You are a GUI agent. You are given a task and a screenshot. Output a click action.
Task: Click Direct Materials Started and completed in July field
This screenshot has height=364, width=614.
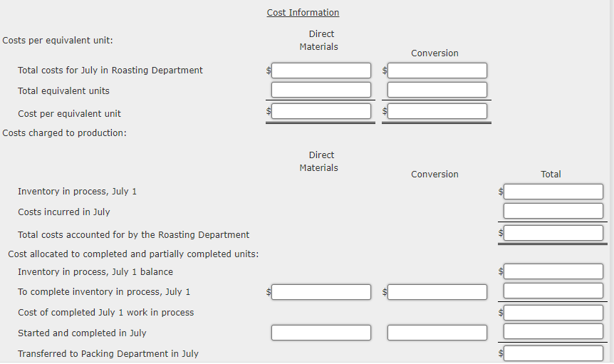[x=321, y=333]
